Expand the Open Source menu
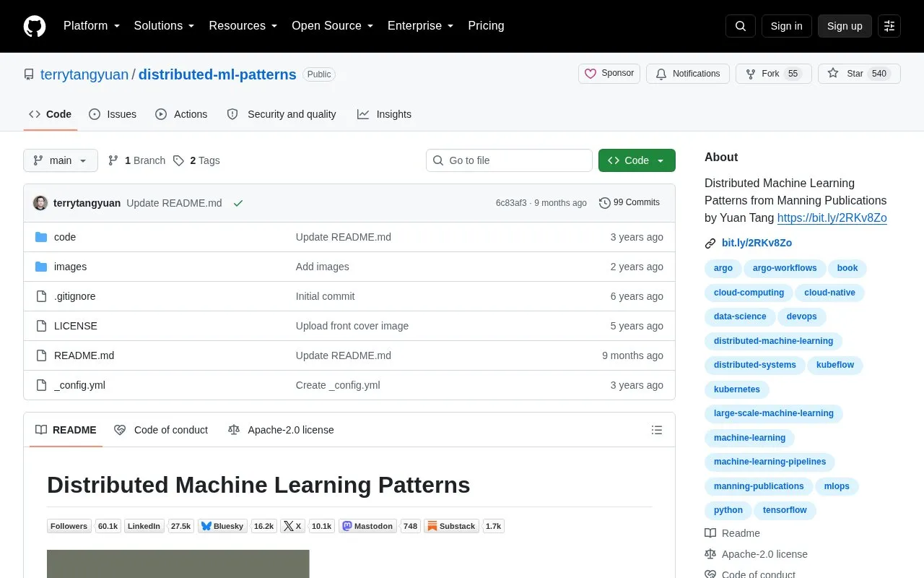This screenshot has width=924, height=578. (333, 26)
